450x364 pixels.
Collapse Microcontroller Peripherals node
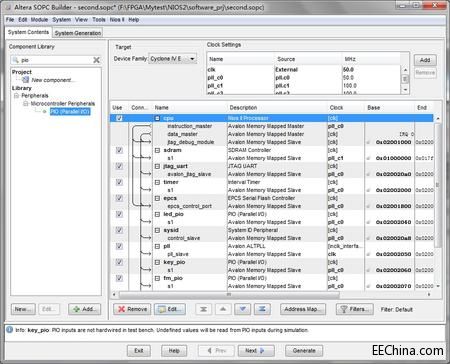pyautogui.click(x=26, y=104)
